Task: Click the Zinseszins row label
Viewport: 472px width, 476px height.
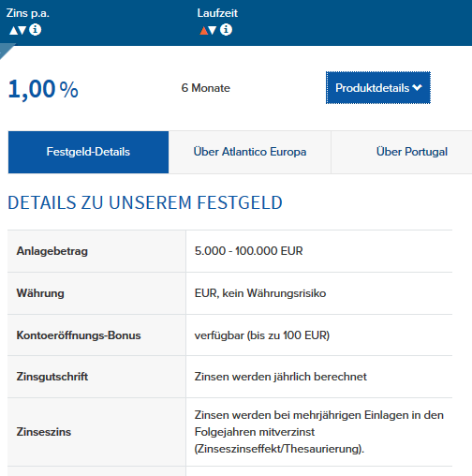Action: pyautogui.click(x=44, y=432)
